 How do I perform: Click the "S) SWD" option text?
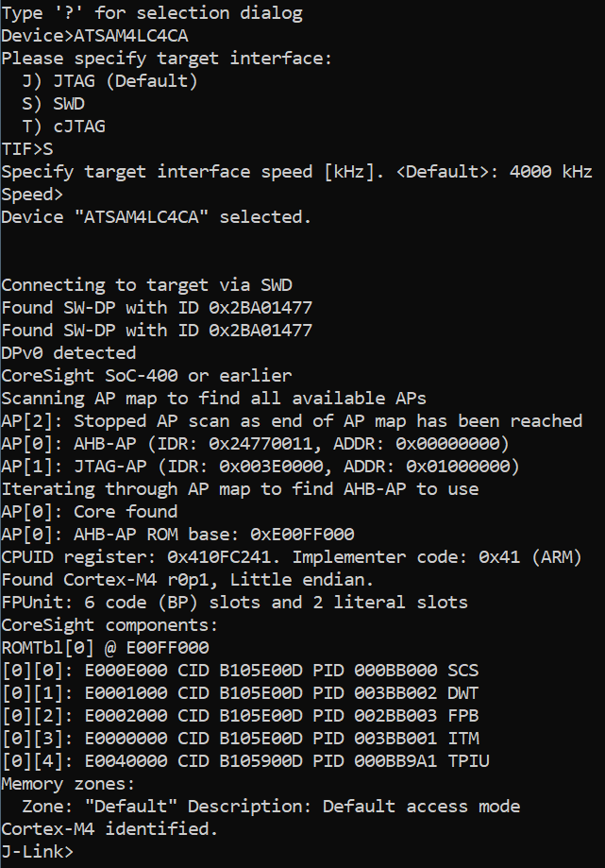tap(54, 104)
